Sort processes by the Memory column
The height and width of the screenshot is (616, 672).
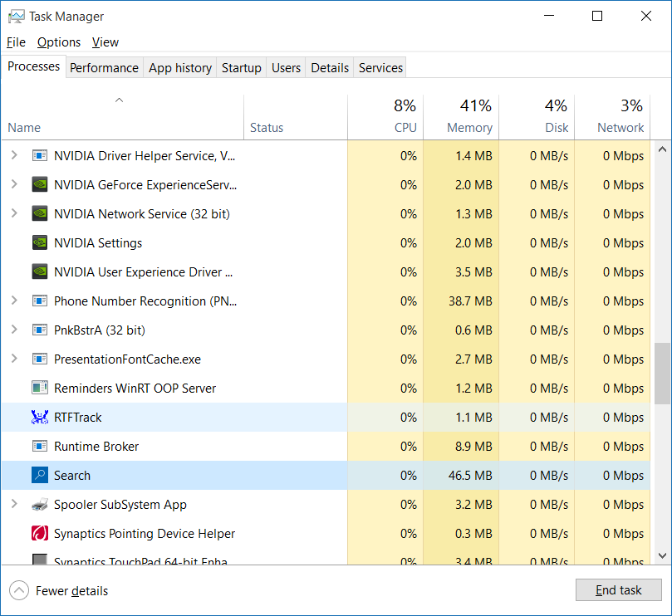461,117
